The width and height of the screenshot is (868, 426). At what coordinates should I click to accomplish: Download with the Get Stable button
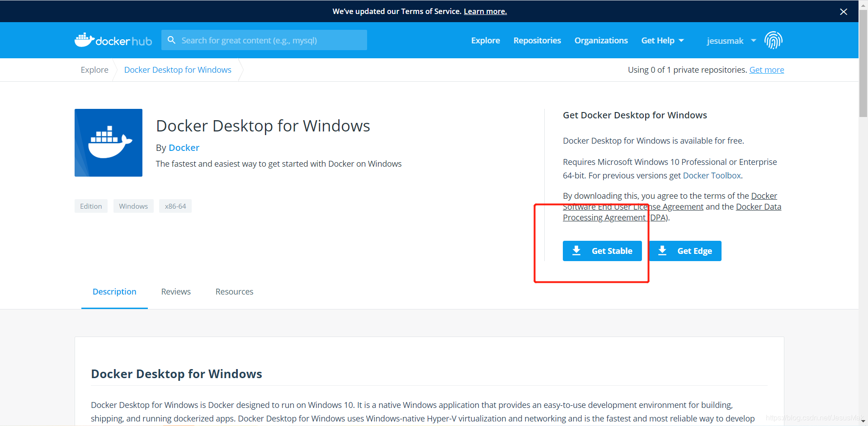[x=602, y=251]
